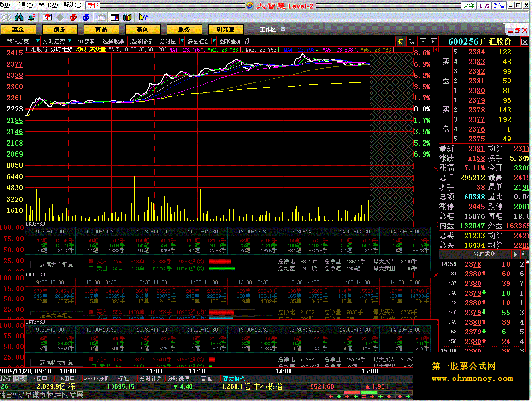
Task: Open the 债券 category button
Action: click(x=60, y=29)
